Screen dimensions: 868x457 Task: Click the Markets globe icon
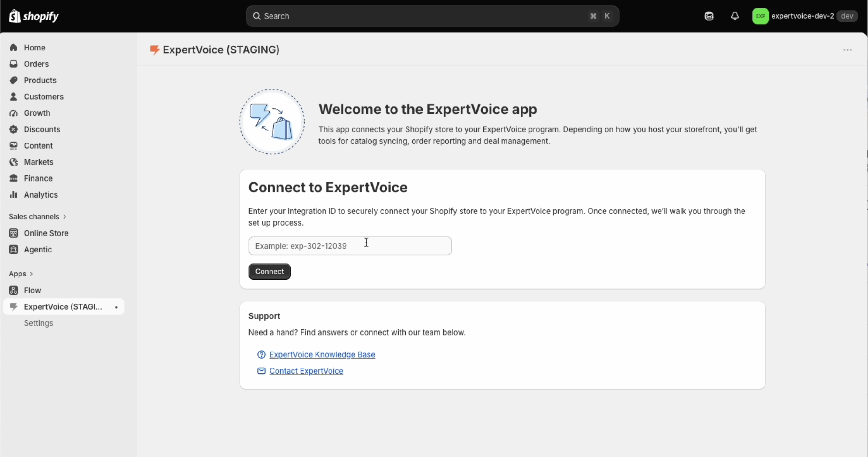click(13, 162)
